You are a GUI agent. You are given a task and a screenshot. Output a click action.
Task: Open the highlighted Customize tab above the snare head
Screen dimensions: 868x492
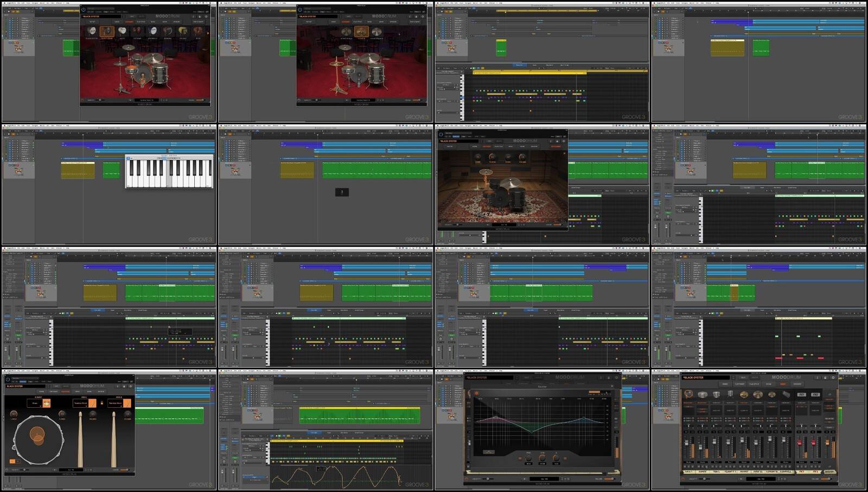pos(66,392)
